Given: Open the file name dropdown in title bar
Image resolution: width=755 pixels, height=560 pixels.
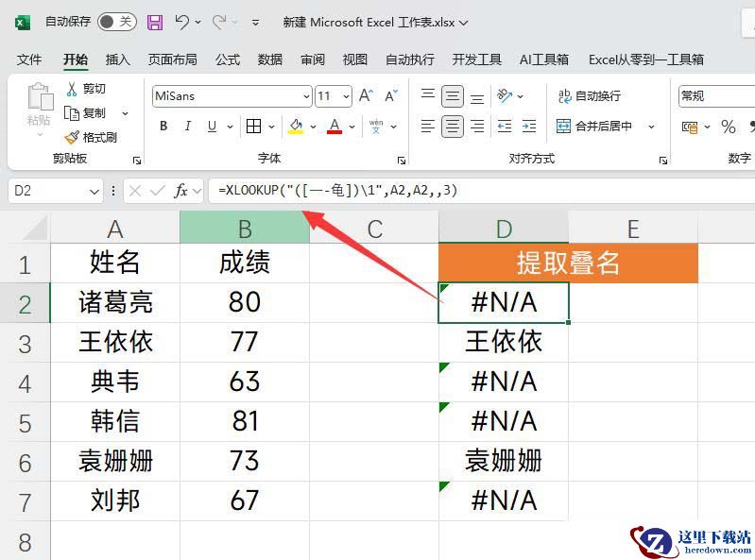Looking at the screenshot, I should click(464, 23).
